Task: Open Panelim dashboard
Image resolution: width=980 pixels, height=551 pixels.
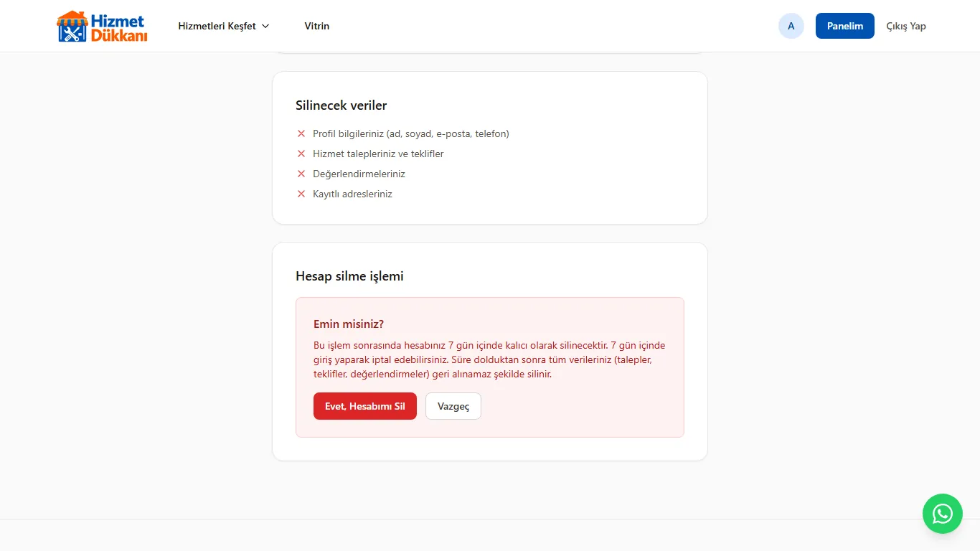Action: click(x=845, y=26)
